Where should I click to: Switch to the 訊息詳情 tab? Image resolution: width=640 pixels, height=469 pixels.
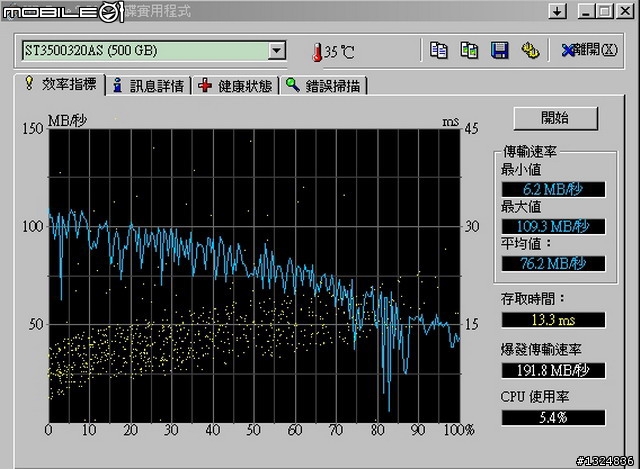pos(156,86)
